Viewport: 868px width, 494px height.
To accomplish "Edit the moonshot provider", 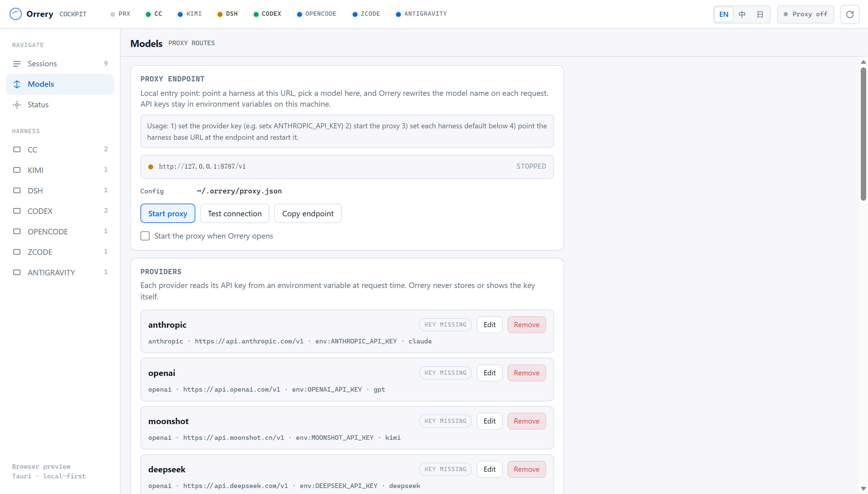I will (x=489, y=421).
